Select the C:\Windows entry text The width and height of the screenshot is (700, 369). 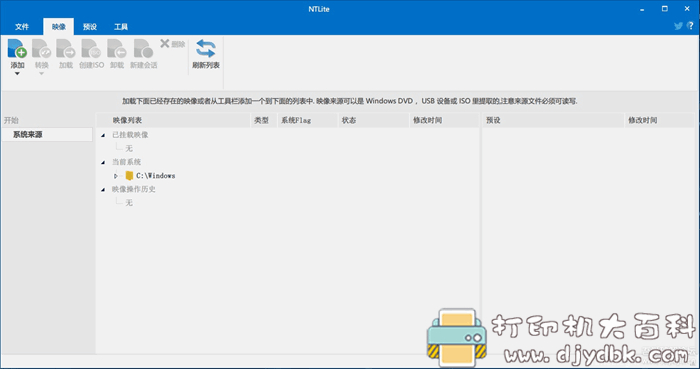point(156,176)
